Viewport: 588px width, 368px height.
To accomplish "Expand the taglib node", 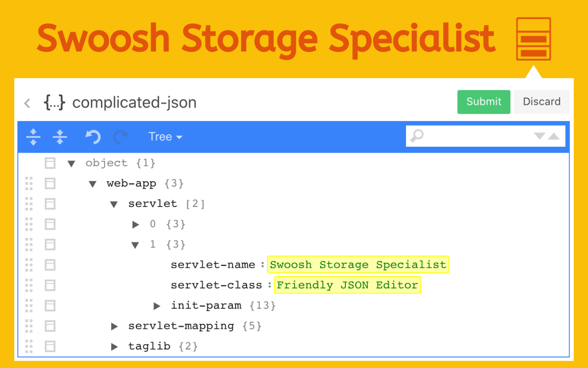I will 114,346.
